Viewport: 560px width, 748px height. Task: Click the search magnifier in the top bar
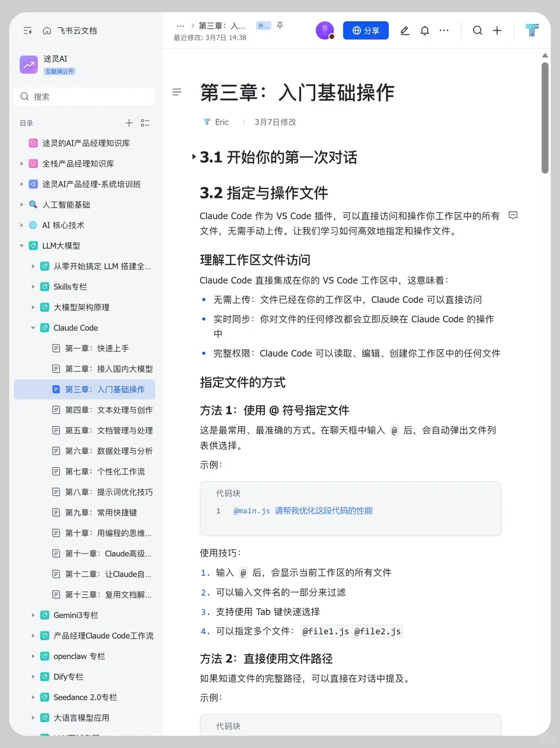point(478,31)
